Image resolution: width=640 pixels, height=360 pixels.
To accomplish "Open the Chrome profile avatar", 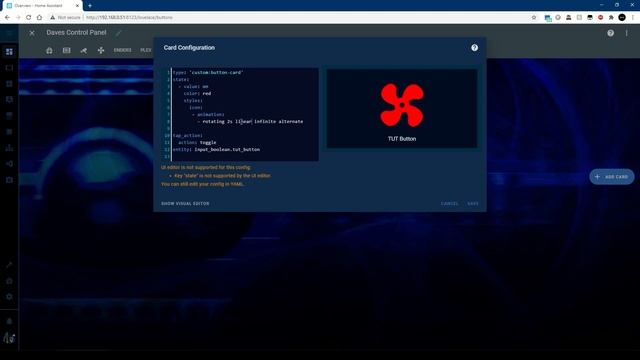I will pos(622,18).
